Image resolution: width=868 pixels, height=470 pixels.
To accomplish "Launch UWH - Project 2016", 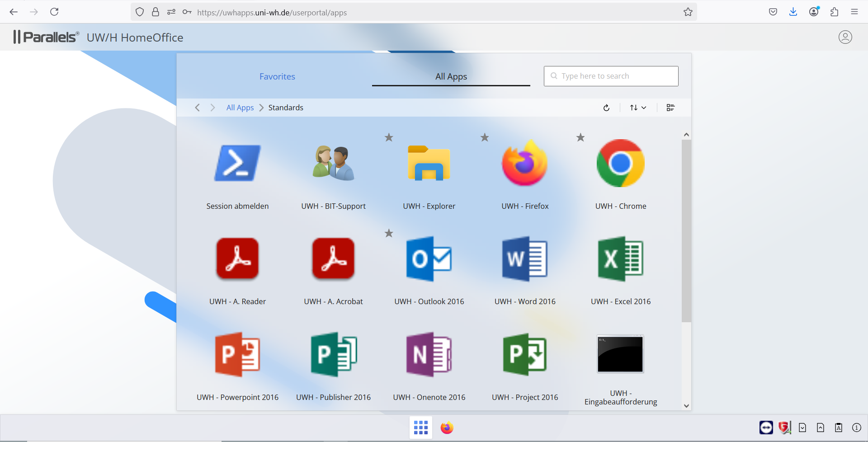I will pyautogui.click(x=525, y=354).
